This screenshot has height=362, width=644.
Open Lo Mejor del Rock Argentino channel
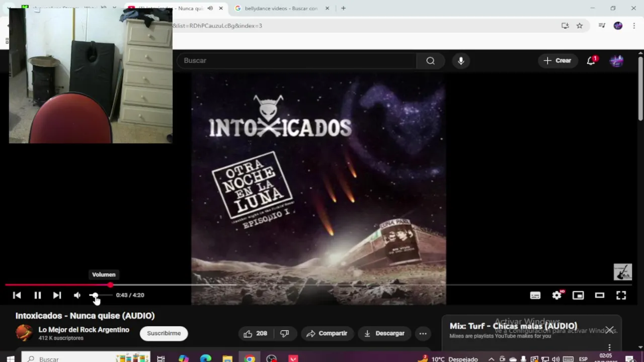click(x=84, y=330)
